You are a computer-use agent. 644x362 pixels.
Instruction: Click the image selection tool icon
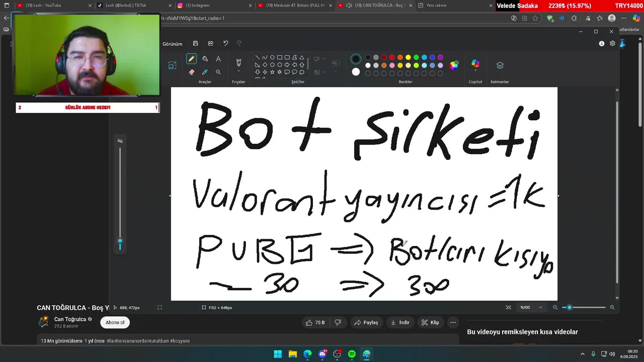[172, 65]
